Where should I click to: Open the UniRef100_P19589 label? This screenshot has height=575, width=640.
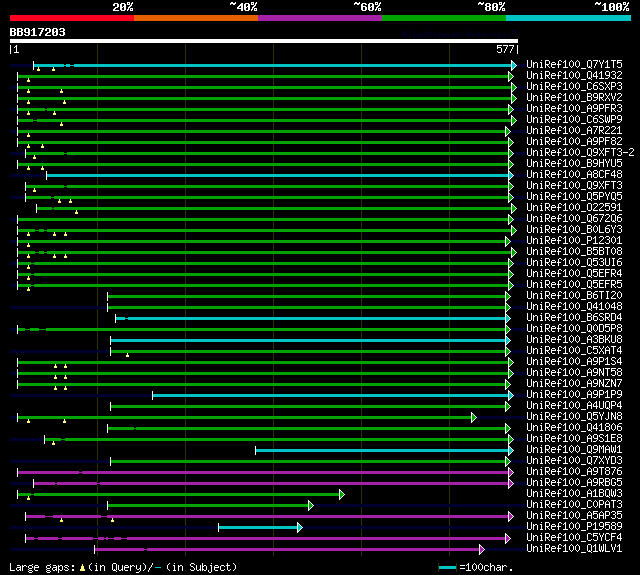(574, 527)
